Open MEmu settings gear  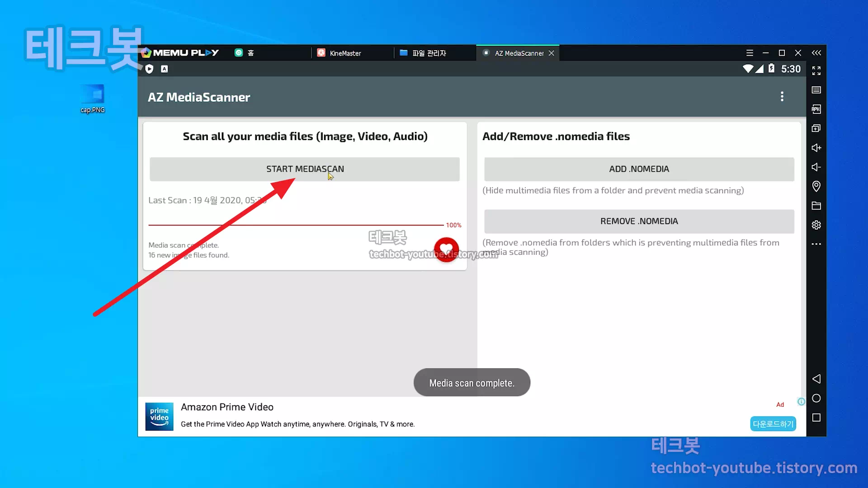pyautogui.click(x=816, y=225)
